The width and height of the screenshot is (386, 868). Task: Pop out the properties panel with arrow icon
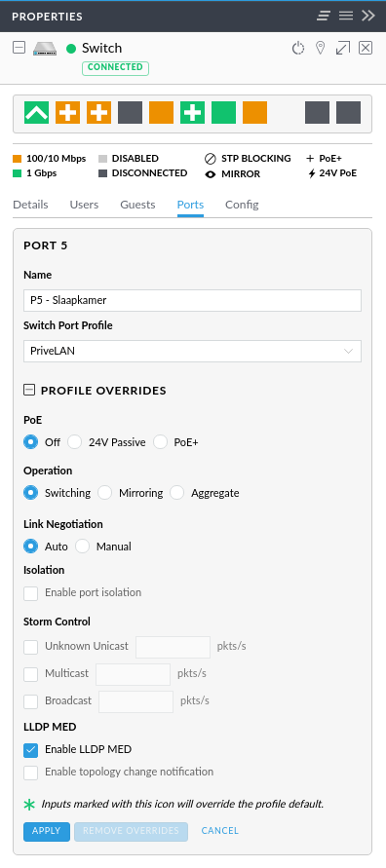click(x=343, y=48)
